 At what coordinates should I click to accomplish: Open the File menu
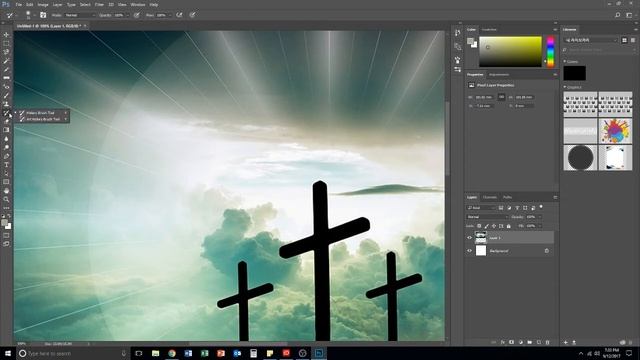pos(19,4)
